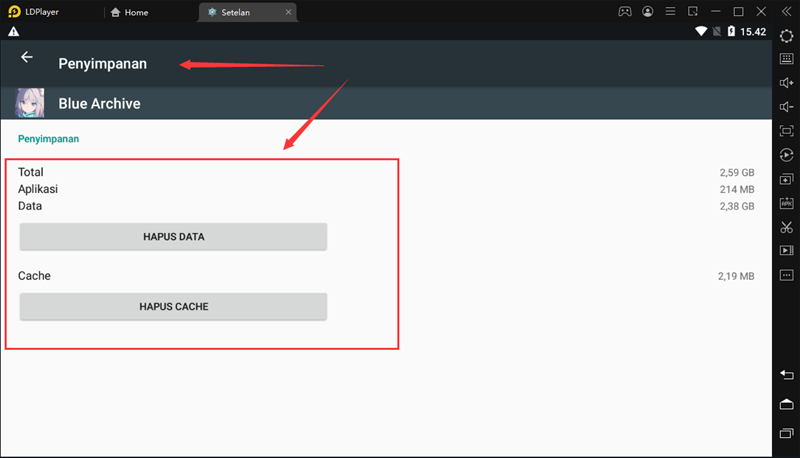Click the Android back button in the sidebar
The image size is (800, 458).
point(786,375)
